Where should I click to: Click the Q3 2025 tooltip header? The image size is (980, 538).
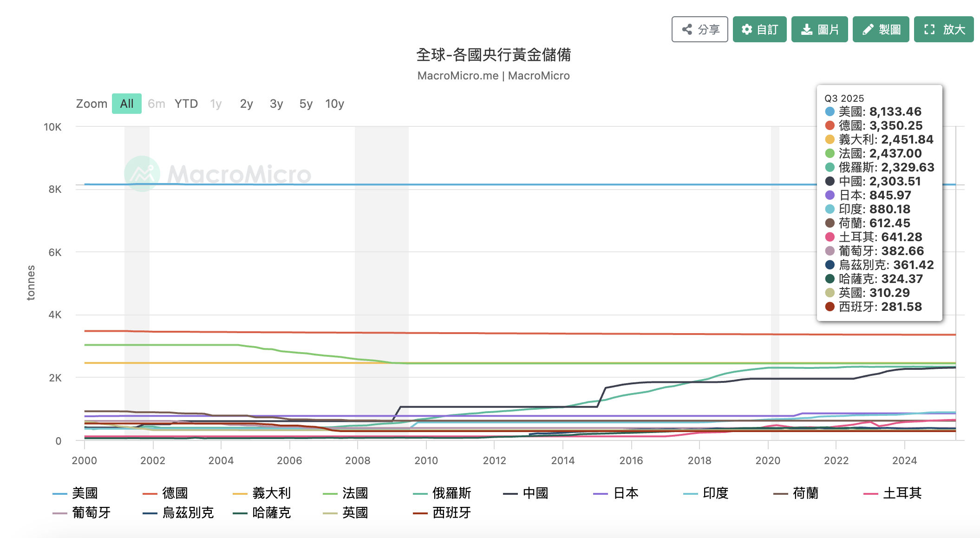click(x=844, y=98)
